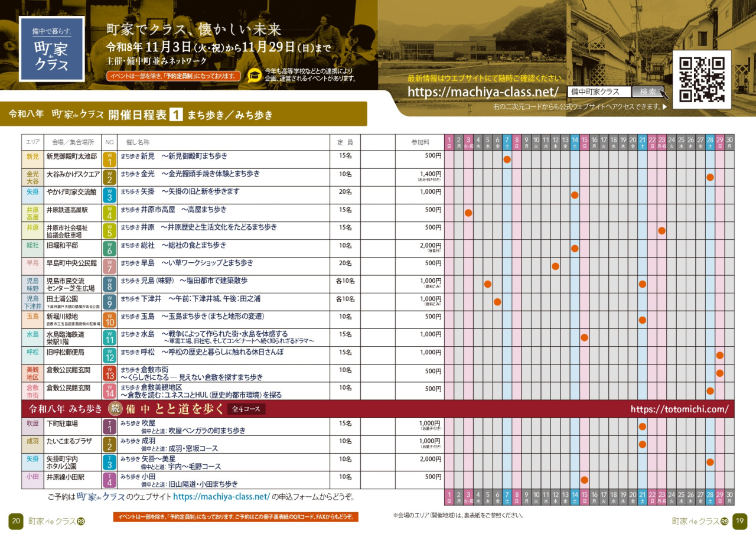756x534 pixels.
Task: Click the venue 大谷みかげスクエア
Action: click(x=73, y=174)
